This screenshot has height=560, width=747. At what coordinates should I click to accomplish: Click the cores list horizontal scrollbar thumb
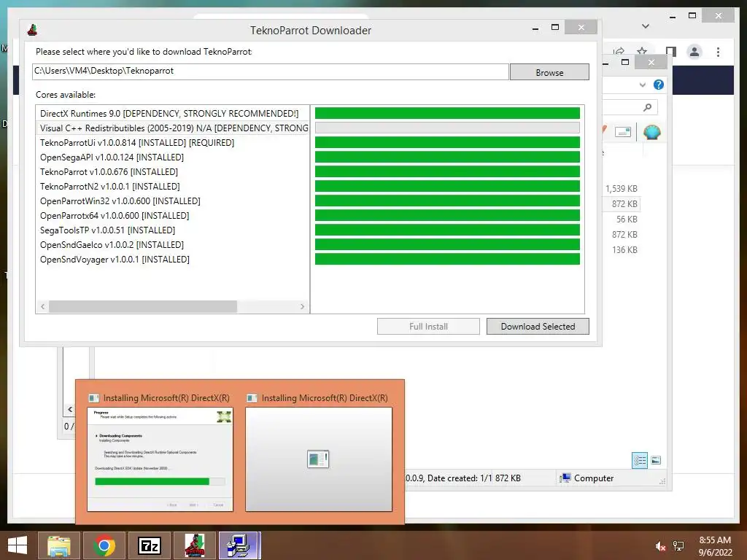(x=143, y=307)
